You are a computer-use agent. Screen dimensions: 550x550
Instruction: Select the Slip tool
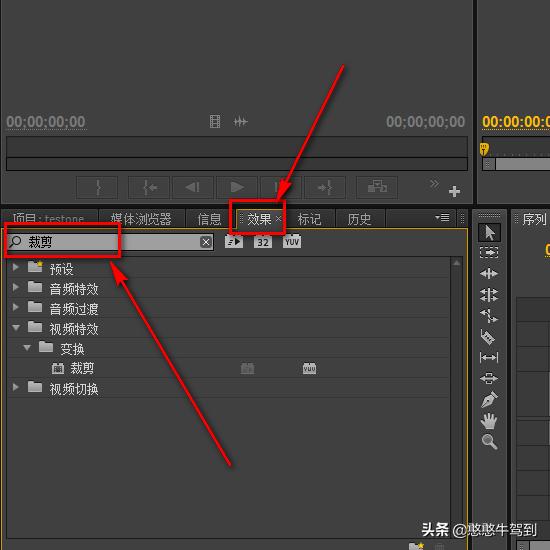point(489,358)
